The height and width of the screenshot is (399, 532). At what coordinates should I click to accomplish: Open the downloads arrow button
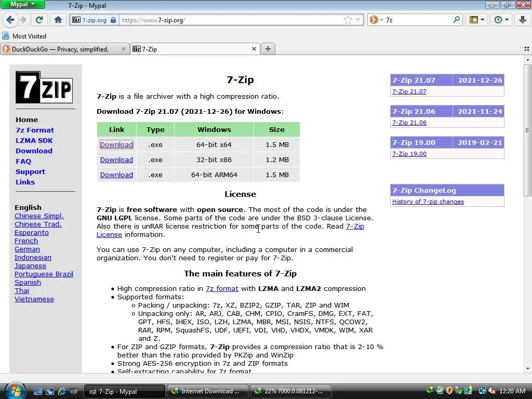pyautogui.click(x=523, y=20)
